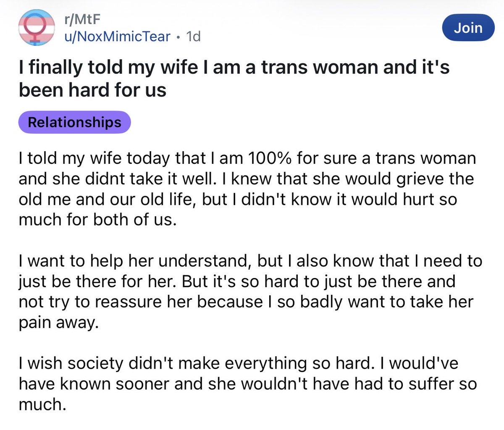Click the 1d post timestamp

click(193, 37)
